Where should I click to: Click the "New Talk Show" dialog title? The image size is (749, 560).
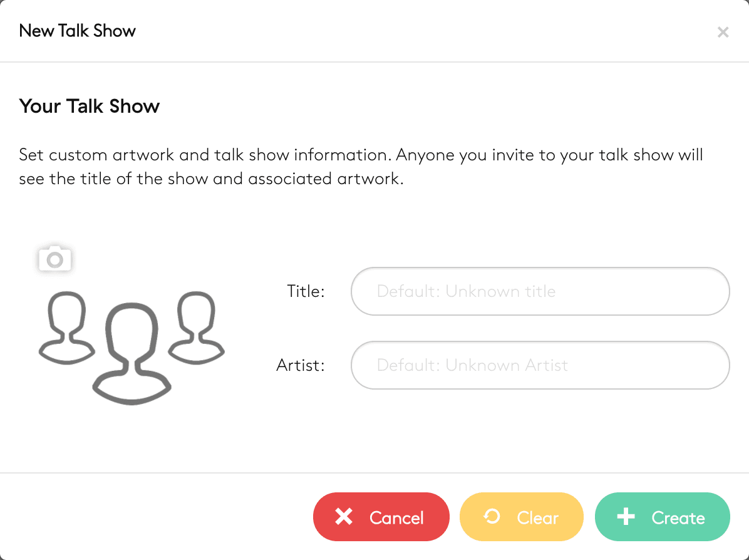pyautogui.click(x=78, y=31)
